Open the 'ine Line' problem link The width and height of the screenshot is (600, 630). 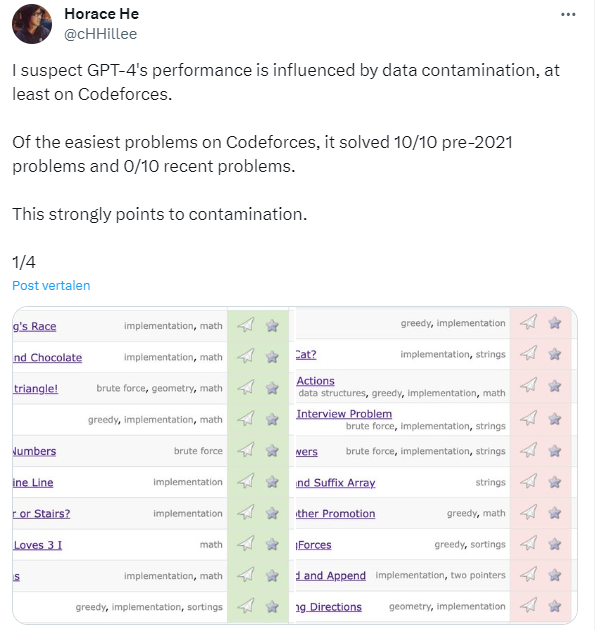[33, 482]
